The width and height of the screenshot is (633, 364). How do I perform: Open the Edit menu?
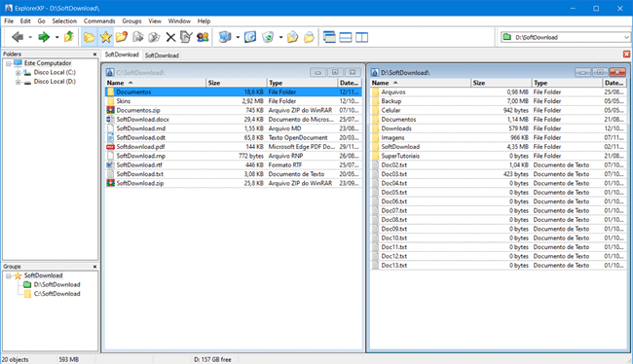[x=25, y=21]
